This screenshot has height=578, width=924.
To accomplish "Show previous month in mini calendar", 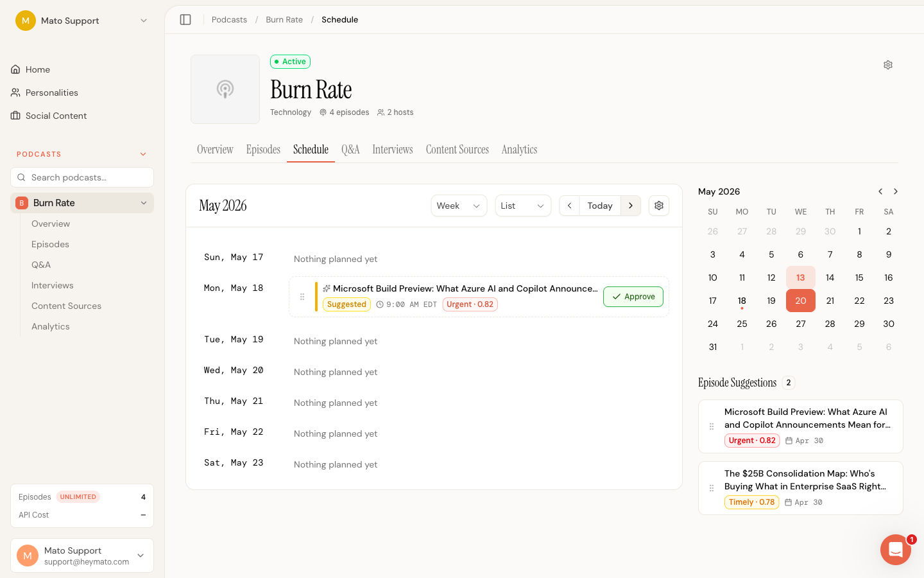I will pyautogui.click(x=880, y=191).
